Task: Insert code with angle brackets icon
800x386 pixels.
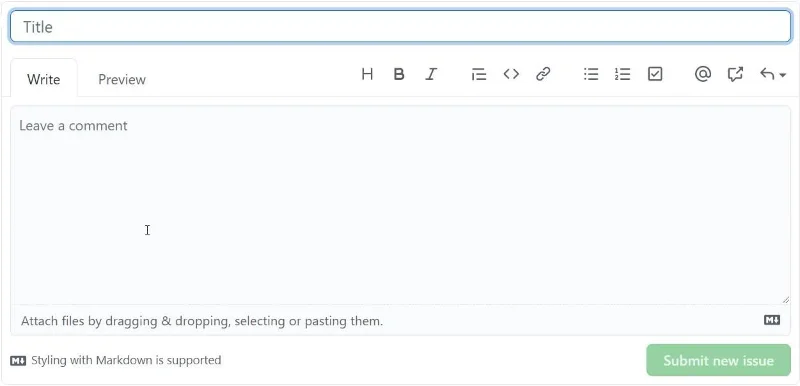Action: [x=511, y=74]
